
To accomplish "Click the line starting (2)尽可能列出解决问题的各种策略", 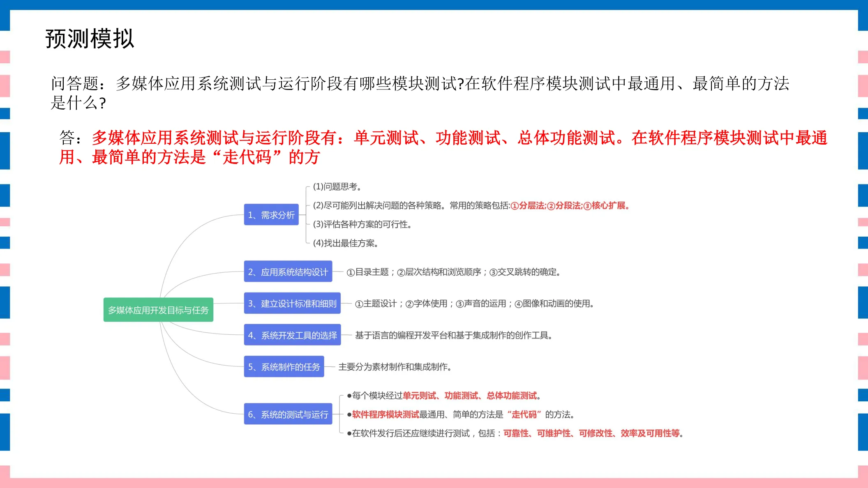I will (x=471, y=205).
